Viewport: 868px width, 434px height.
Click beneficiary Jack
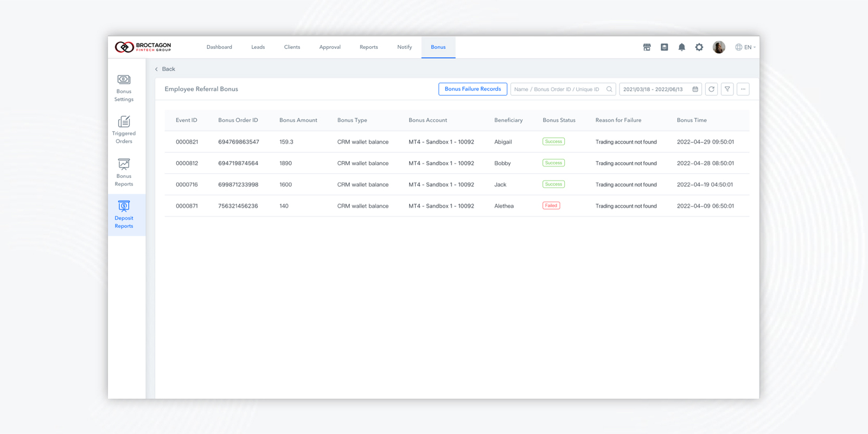coord(500,185)
